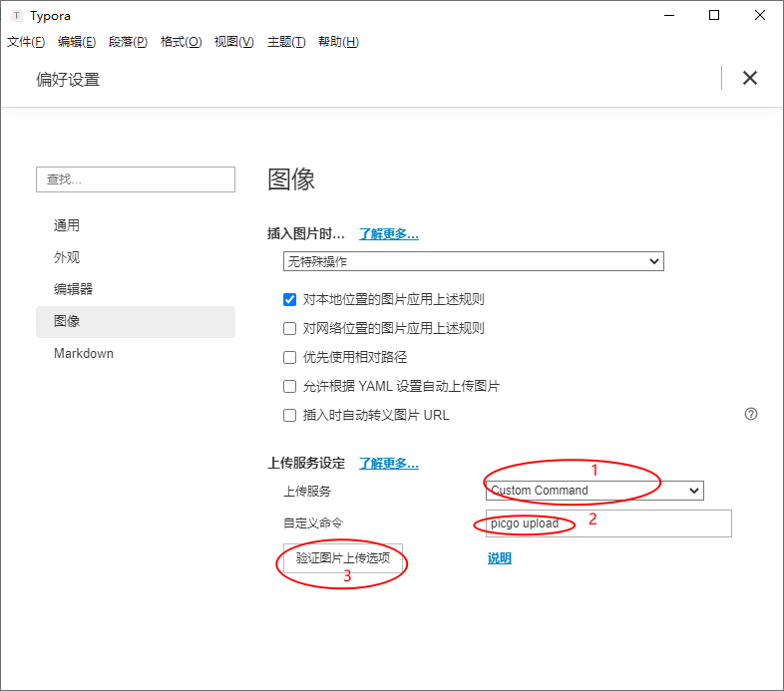
Task: Click 了解更多 link next to 上传服务设定
Action: click(x=388, y=464)
